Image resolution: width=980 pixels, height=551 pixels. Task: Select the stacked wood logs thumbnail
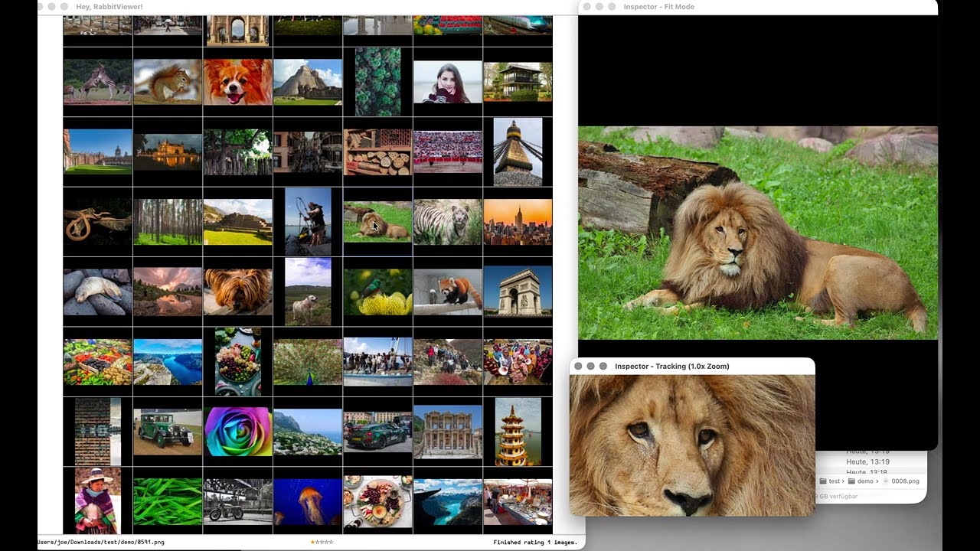coord(377,152)
